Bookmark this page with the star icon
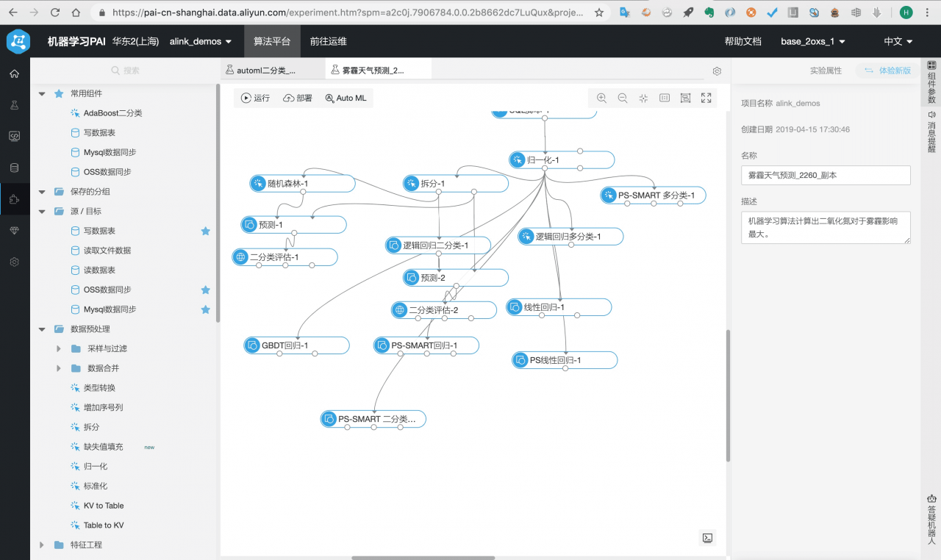Viewport: 941px width, 560px height. click(599, 12)
